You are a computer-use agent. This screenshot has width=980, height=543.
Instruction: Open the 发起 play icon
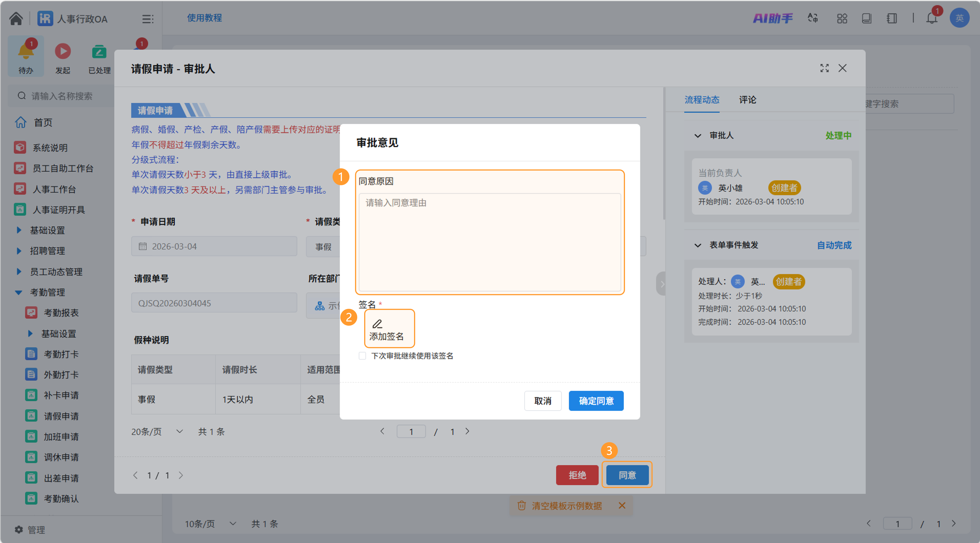[62, 52]
